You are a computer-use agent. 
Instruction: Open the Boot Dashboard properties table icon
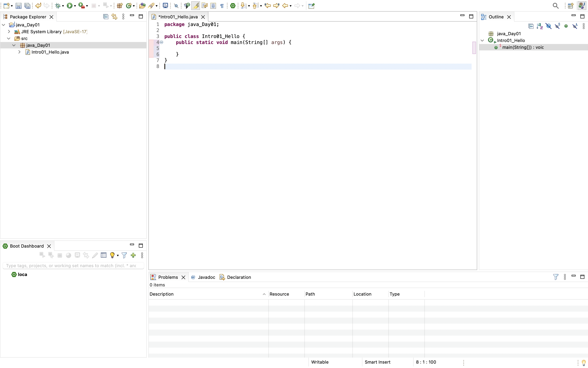[103, 255]
